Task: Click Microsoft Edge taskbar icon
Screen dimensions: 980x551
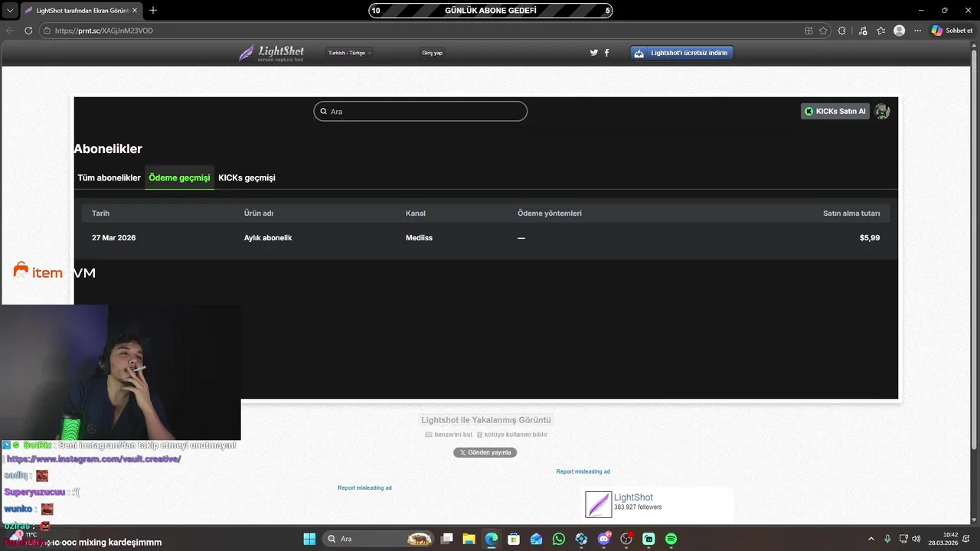Action: [x=492, y=539]
